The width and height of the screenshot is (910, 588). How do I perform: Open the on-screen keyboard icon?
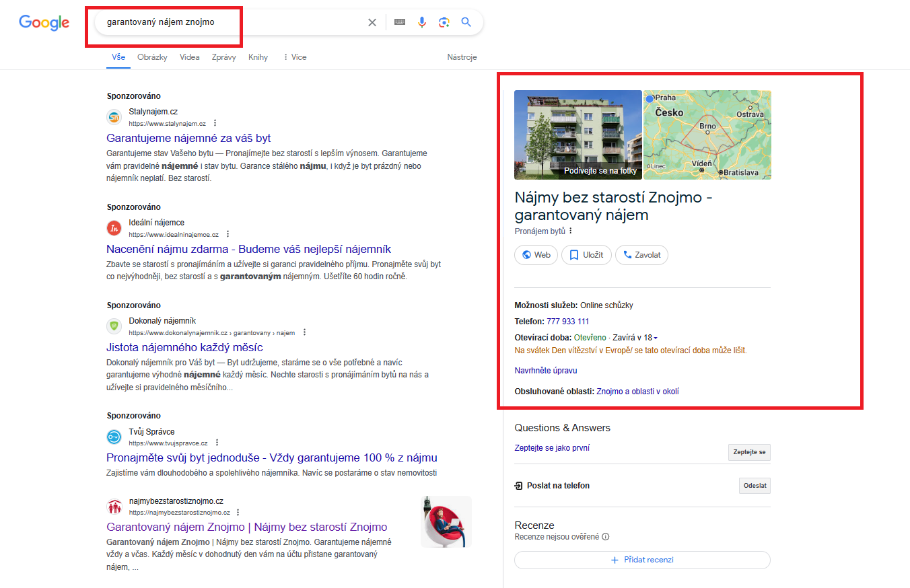(x=400, y=22)
